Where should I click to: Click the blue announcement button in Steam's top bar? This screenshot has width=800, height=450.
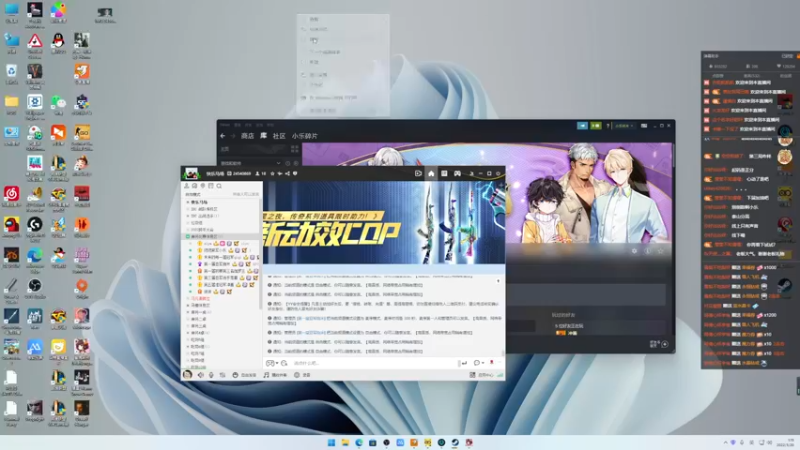[x=582, y=126]
